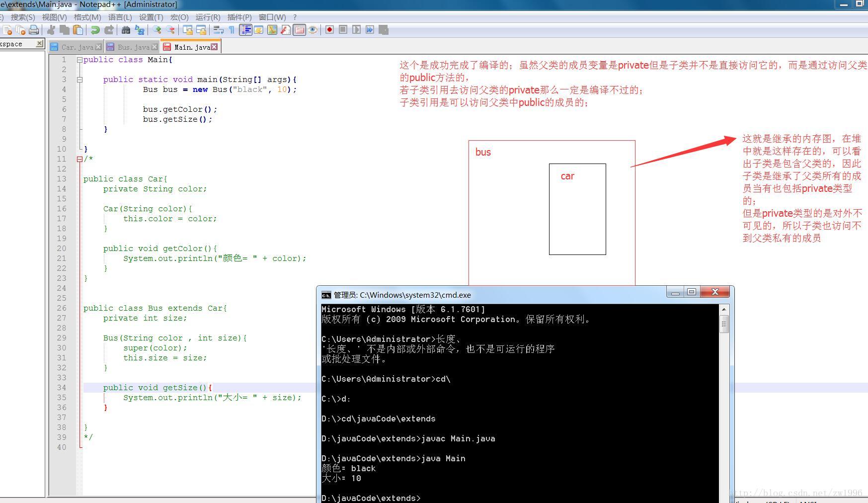Click the Close document toolbar icon
This screenshot has width=868, height=503.
pyautogui.click(x=7, y=30)
